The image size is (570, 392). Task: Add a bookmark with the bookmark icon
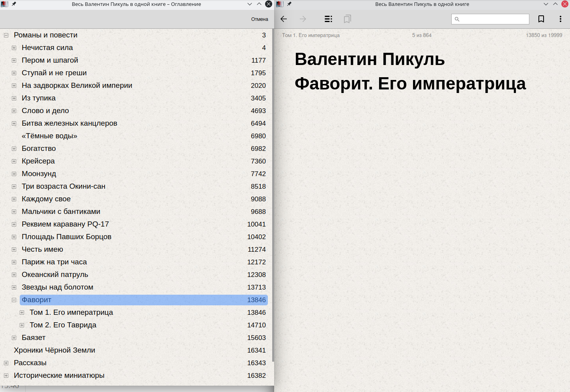click(541, 19)
